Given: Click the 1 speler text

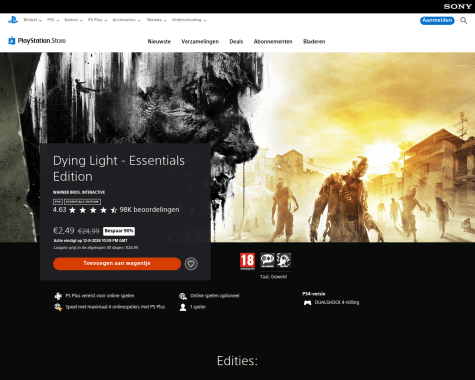Looking at the screenshot, I should [198, 307].
